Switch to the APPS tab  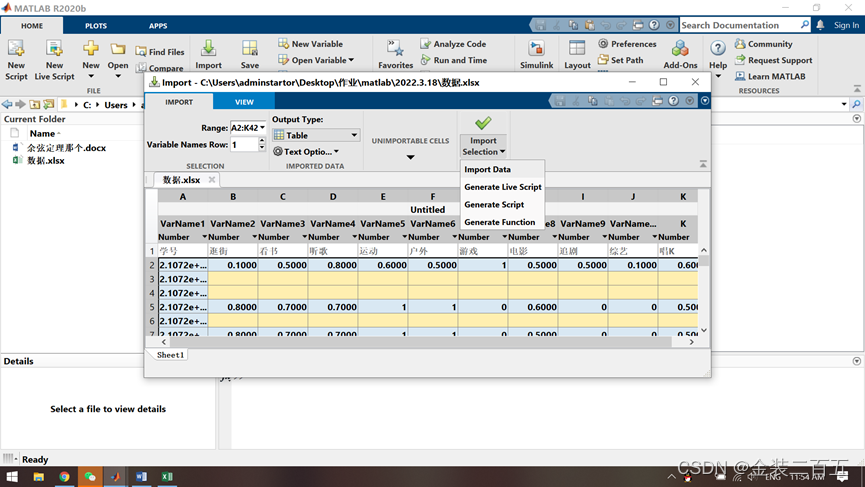click(158, 26)
